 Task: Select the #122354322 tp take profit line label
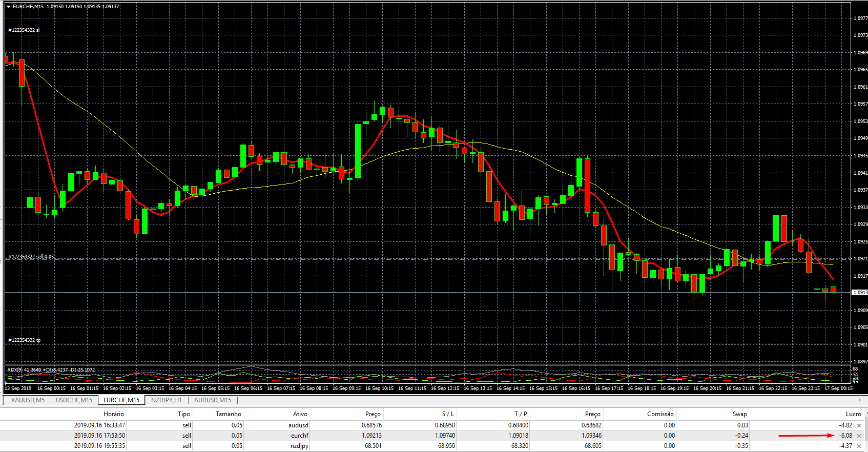point(24,340)
